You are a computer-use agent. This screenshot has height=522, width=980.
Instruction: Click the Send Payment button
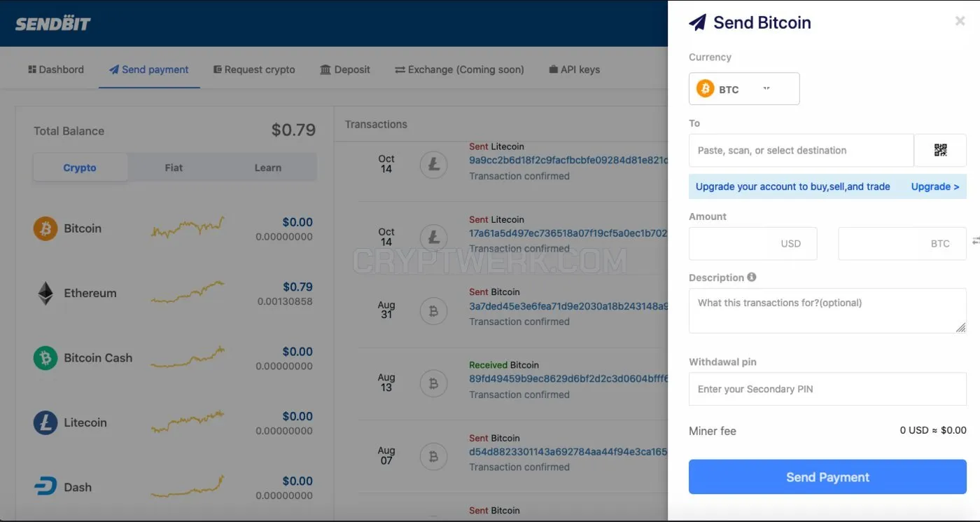[827, 477]
